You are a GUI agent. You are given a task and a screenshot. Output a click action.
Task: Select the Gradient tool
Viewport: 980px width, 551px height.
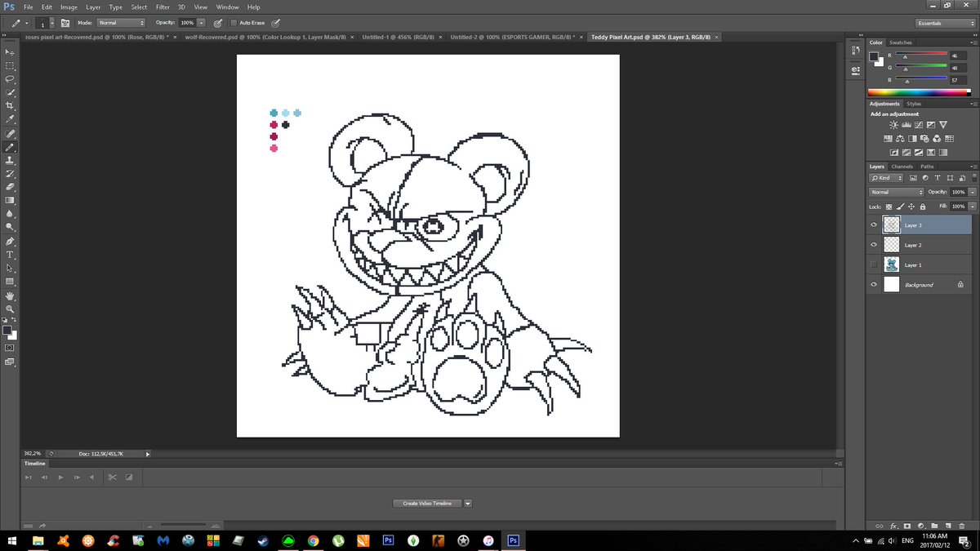tap(11, 200)
